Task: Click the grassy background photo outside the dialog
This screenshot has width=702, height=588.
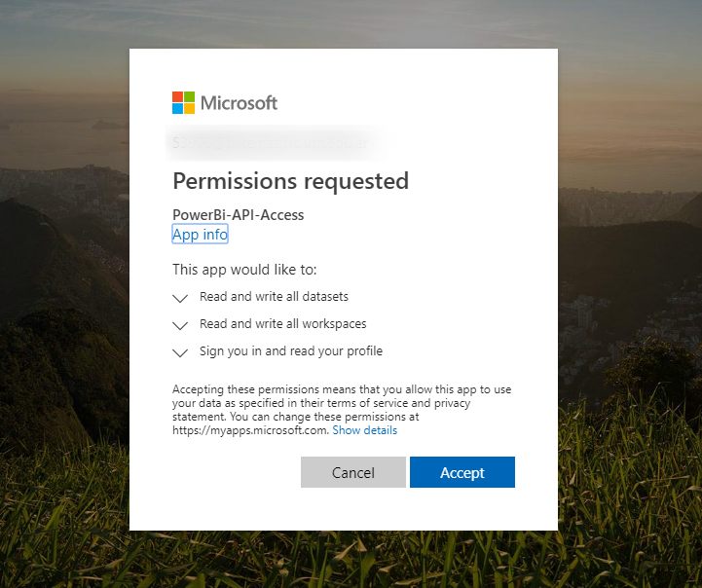Action: 627,515
